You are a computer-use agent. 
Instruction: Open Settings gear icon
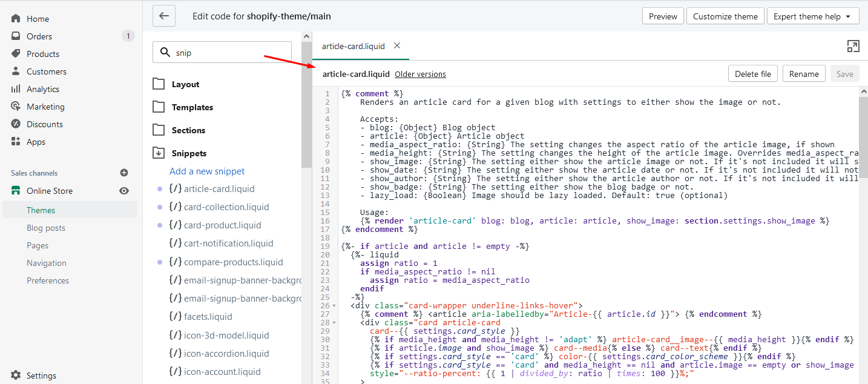(x=16, y=376)
